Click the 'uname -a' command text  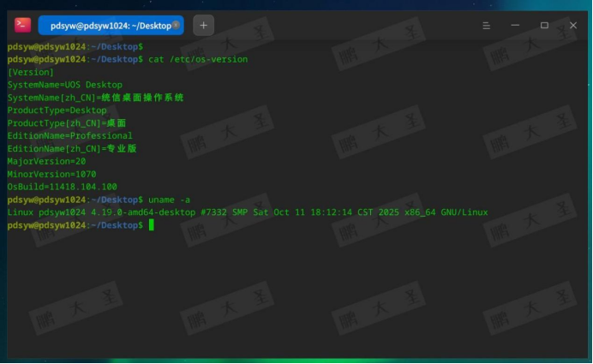pos(169,200)
